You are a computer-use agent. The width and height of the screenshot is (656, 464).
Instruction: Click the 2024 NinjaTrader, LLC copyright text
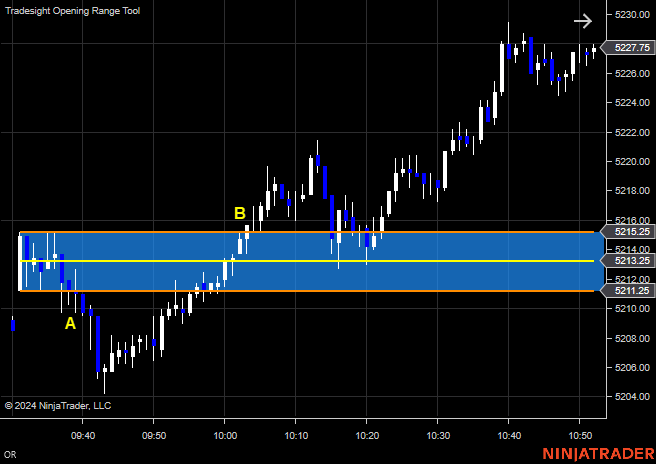point(58,405)
